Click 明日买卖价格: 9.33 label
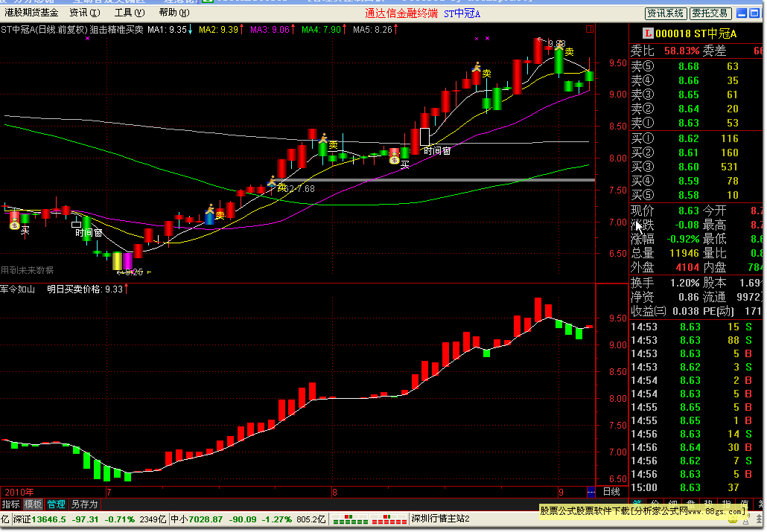Viewport: 767px width, 532px height. pos(88,289)
